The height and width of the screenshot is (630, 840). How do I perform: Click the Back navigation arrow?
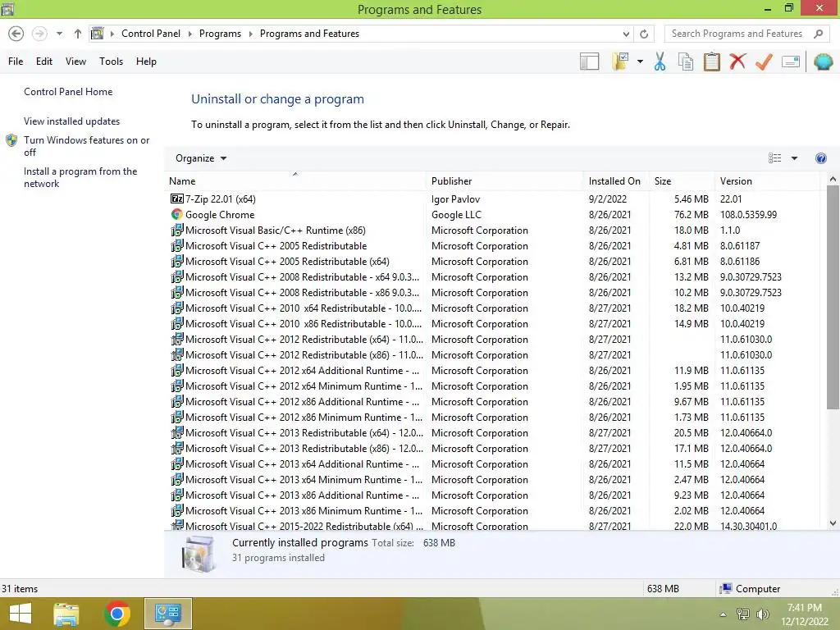click(16, 34)
